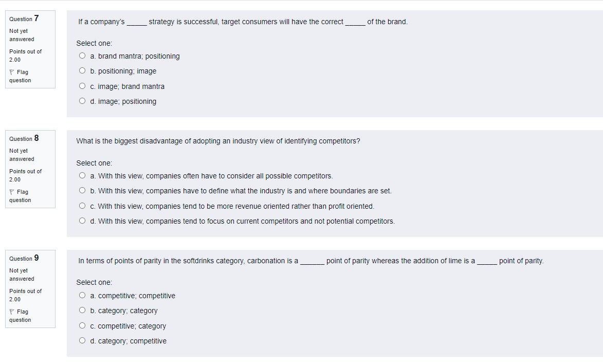603x364 pixels.
Task: Click the Question 7 heading
Action: pyautogui.click(x=23, y=19)
